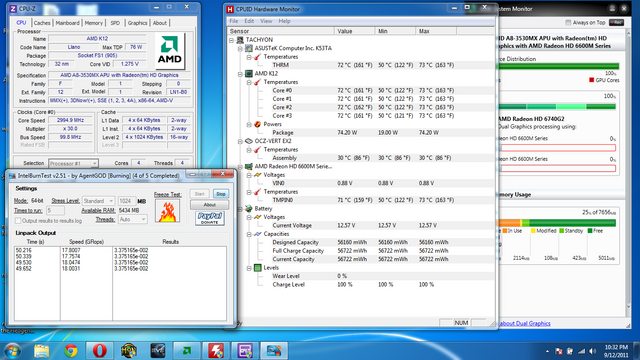
Task: Select the Package power row showing 74.20 W
Action: coord(361,133)
